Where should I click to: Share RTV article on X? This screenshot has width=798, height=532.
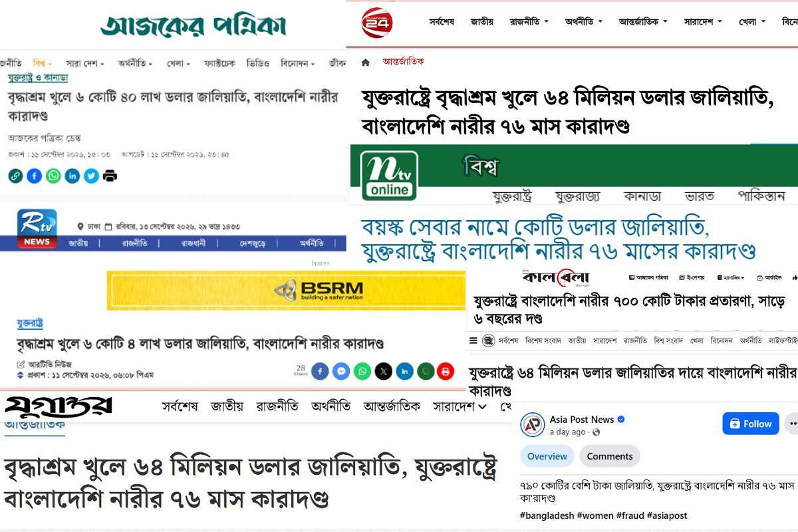click(384, 371)
